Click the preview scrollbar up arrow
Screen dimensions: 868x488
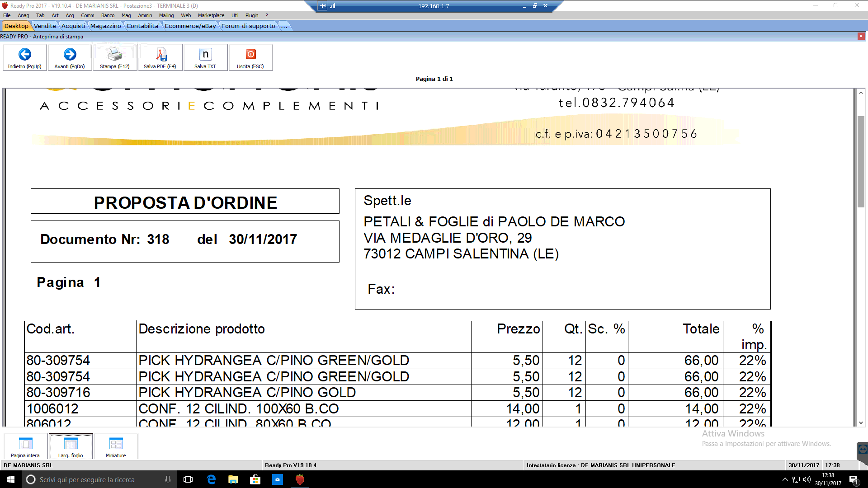[861, 93]
